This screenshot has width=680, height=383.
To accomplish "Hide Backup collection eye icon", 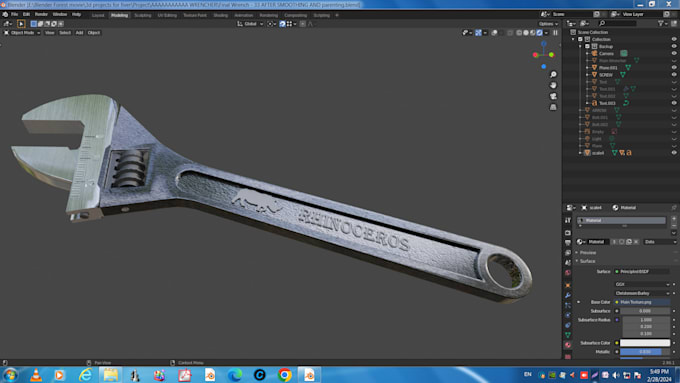I will pyautogui.click(x=674, y=46).
